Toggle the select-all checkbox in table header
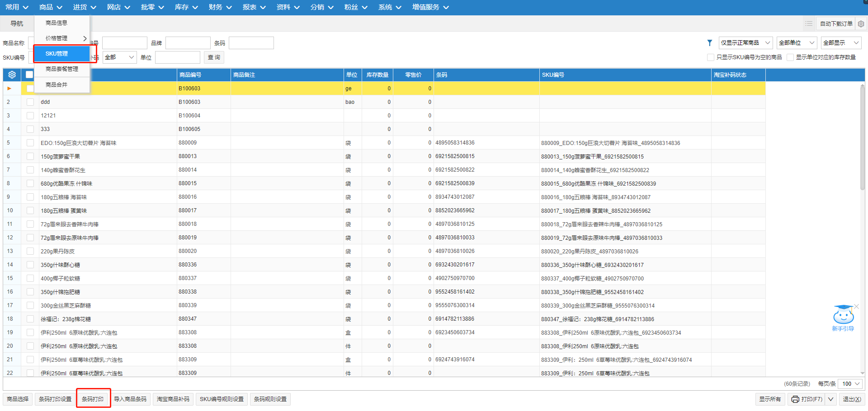 coord(29,75)
